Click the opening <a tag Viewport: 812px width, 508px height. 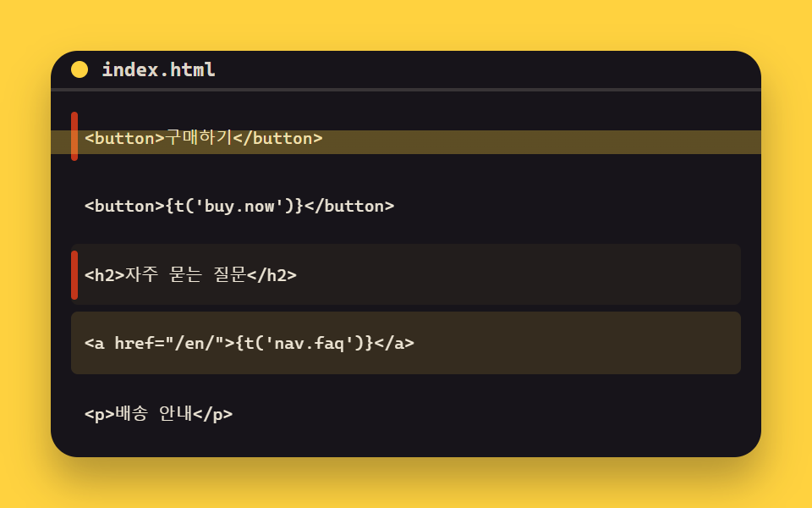(95, 343)
